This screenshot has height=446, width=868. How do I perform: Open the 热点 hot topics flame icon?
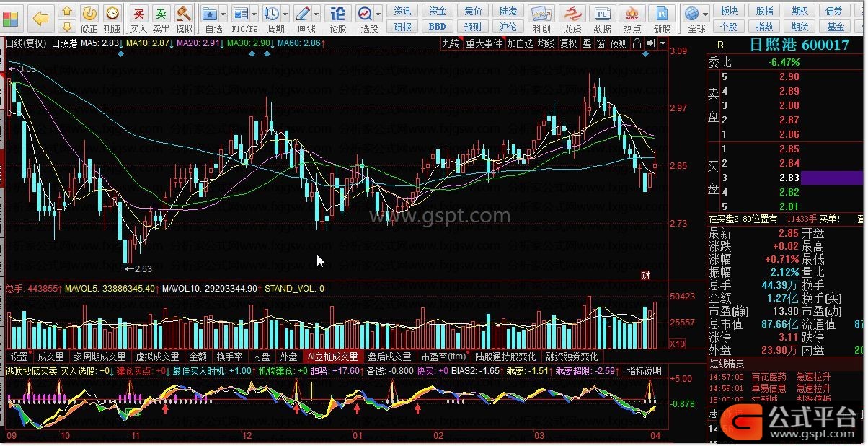(x=632, y=19)
